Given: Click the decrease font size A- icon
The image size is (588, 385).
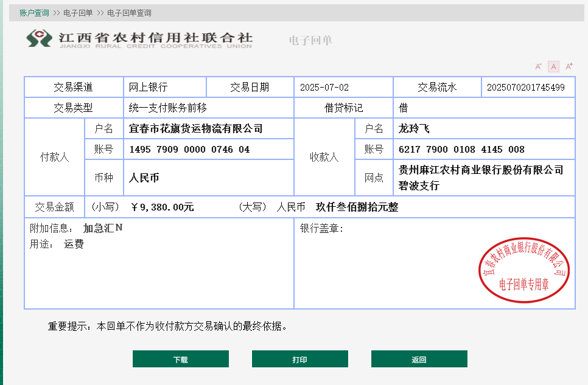Looking at the screenshot, I should click(x=539, y=66).
